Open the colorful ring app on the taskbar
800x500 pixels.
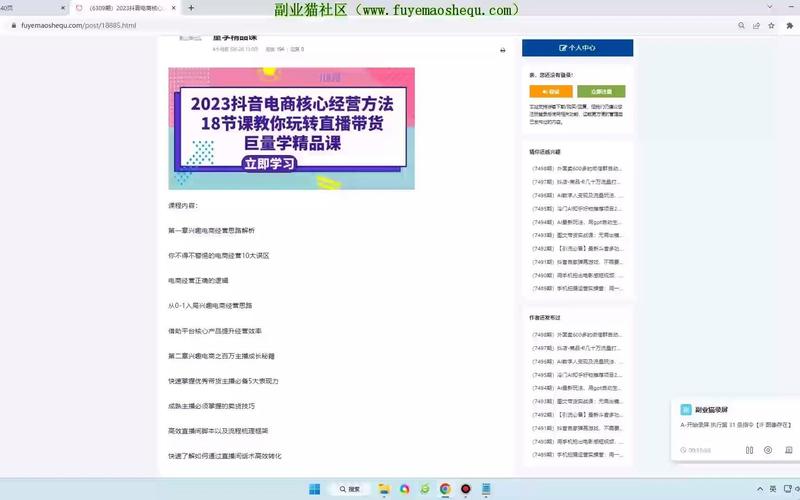[405, 489]
